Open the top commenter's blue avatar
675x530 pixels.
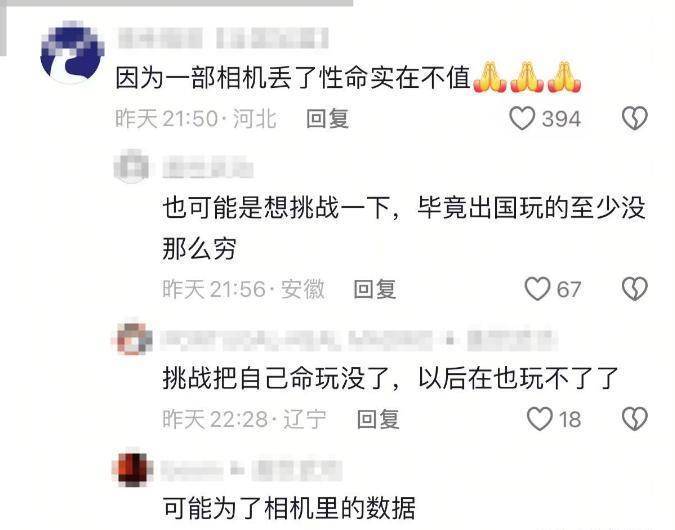coord(72,52)
